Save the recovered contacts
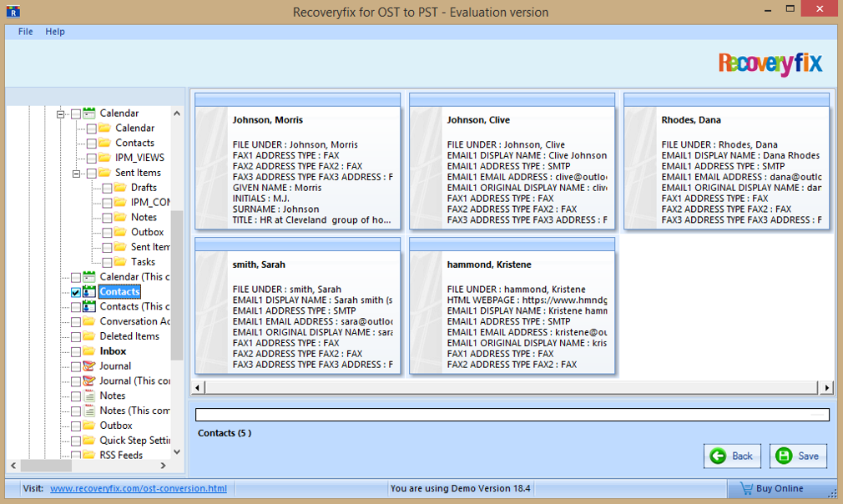This screenshot has height=504, width=843. click(799, 456)
